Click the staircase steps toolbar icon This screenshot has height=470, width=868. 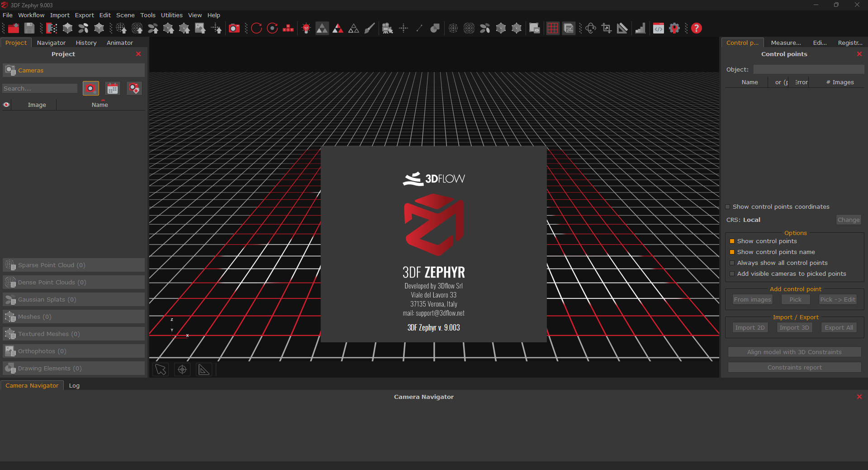[640, 28]
